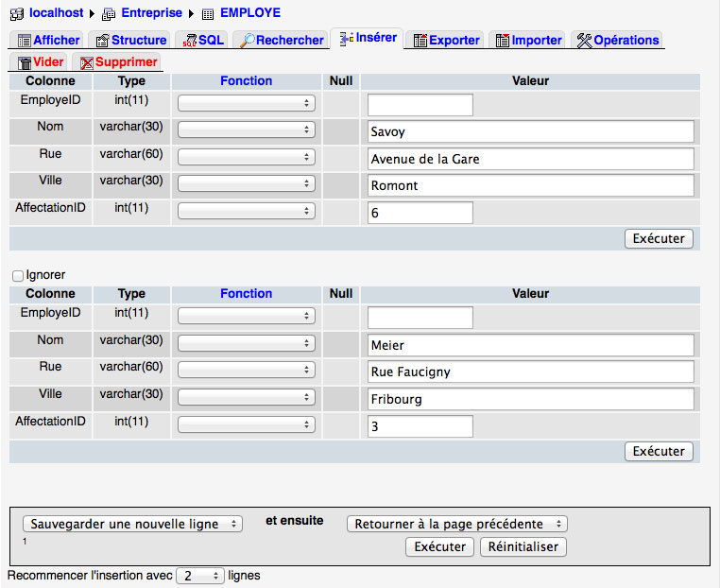Viewport: 720px width, 588px height.
Task: Open Fonction dropdown for AffectationID value 3
Action: pos(247,424)
